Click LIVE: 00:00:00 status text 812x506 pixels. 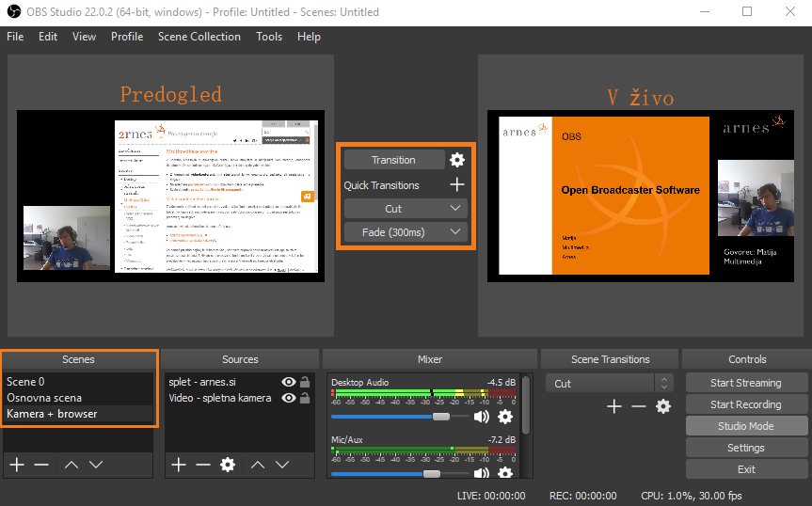[x=491, y=496]
